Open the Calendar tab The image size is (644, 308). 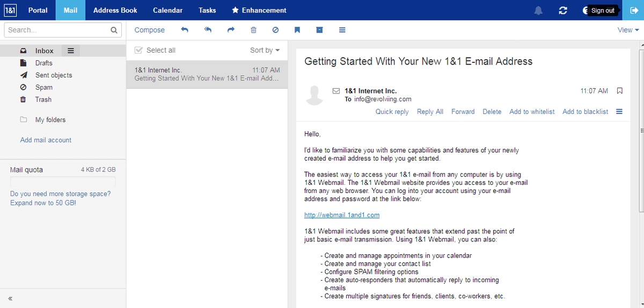168,10
